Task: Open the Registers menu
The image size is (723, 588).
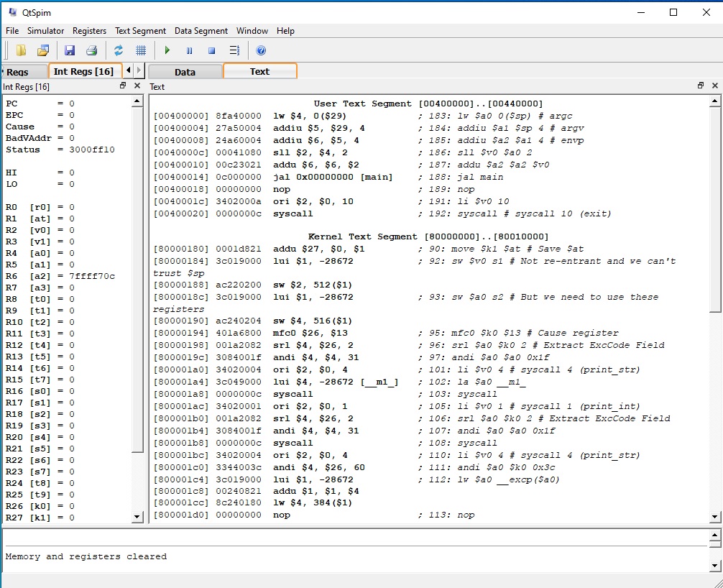Action: click(x=89, y=31)
